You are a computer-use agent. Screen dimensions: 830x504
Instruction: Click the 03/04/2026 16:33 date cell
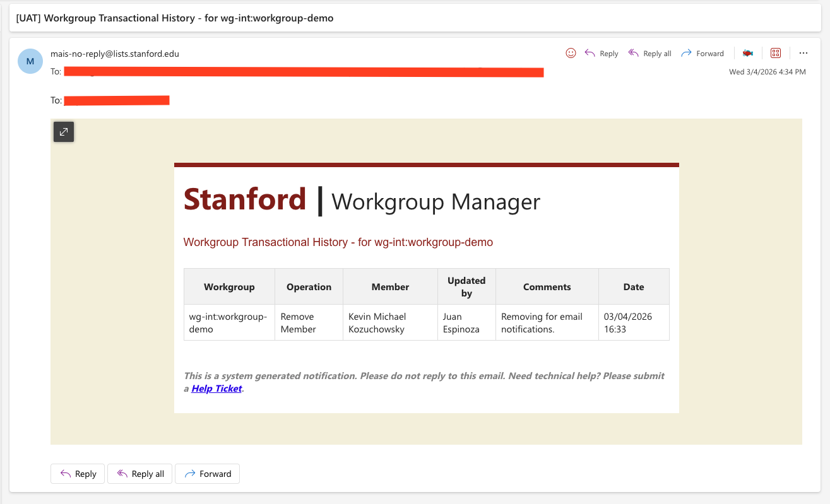pyautogui.click(x=634, y=323)
